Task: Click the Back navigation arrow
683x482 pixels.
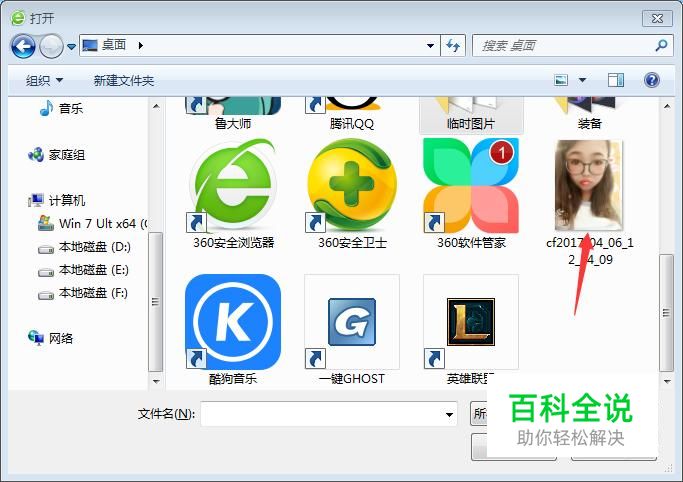Action: pyautogui.click(x=23, y=46)
